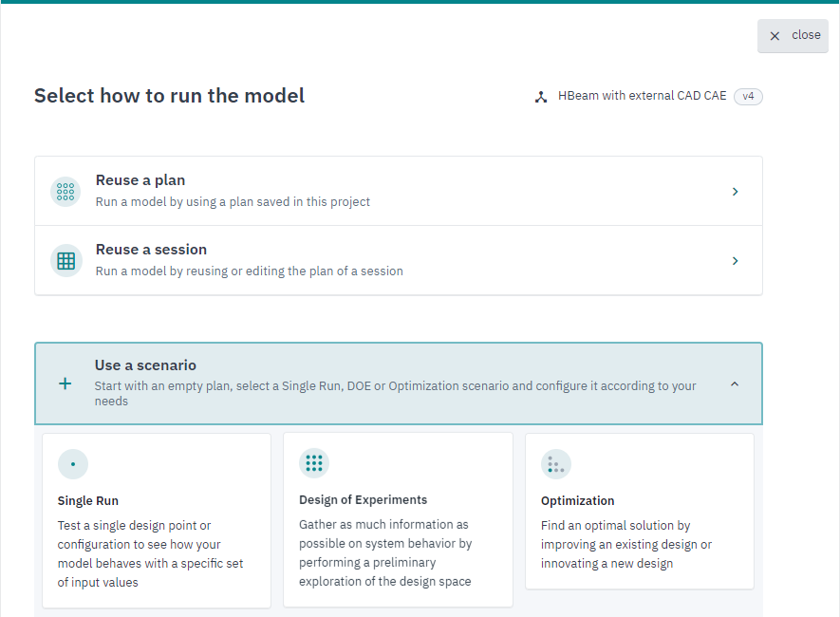Click the X icon in the close button
840x617 pixels.
click(775, 36)
